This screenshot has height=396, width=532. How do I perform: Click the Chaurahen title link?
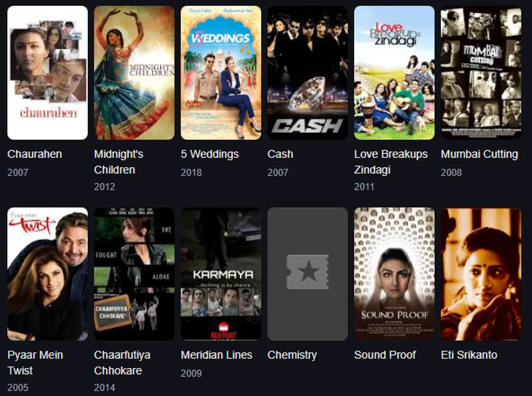[35, 154]
